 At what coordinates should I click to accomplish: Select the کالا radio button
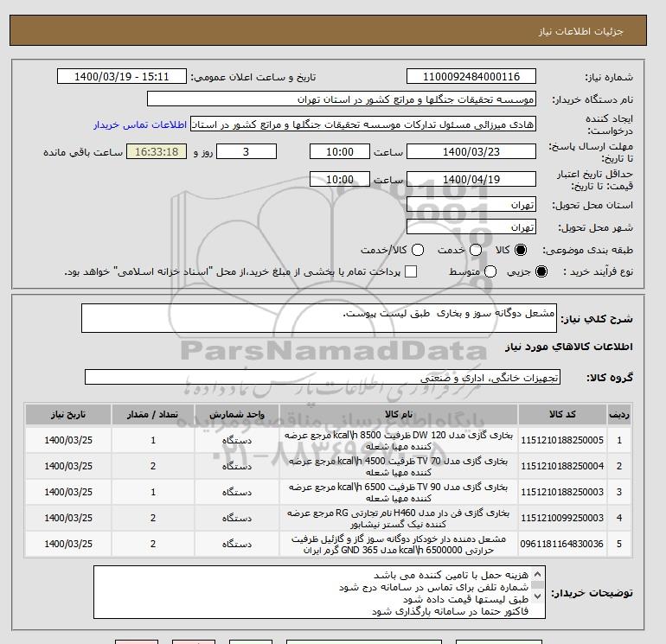pyautogui.click(x=521, y=250)
